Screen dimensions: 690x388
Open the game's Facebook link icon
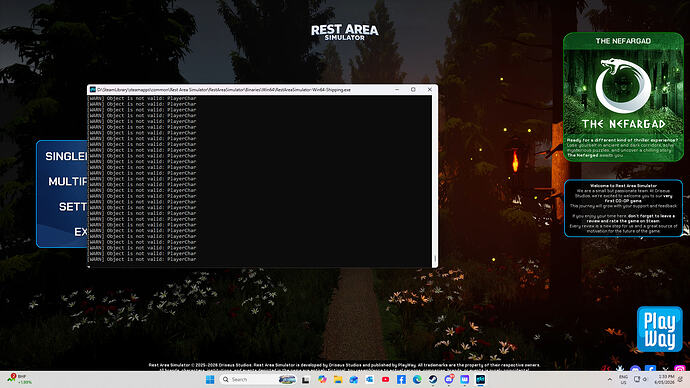(x=650, y=369)
